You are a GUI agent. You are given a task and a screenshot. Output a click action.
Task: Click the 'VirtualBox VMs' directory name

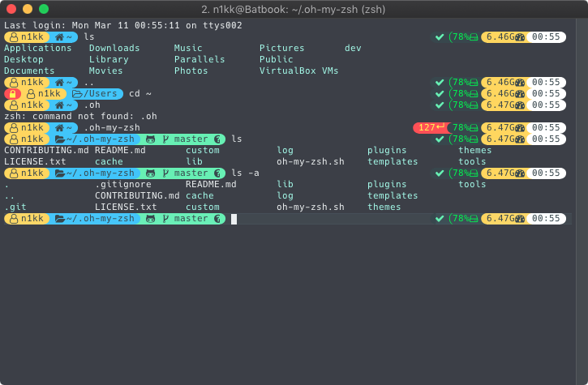299,71
